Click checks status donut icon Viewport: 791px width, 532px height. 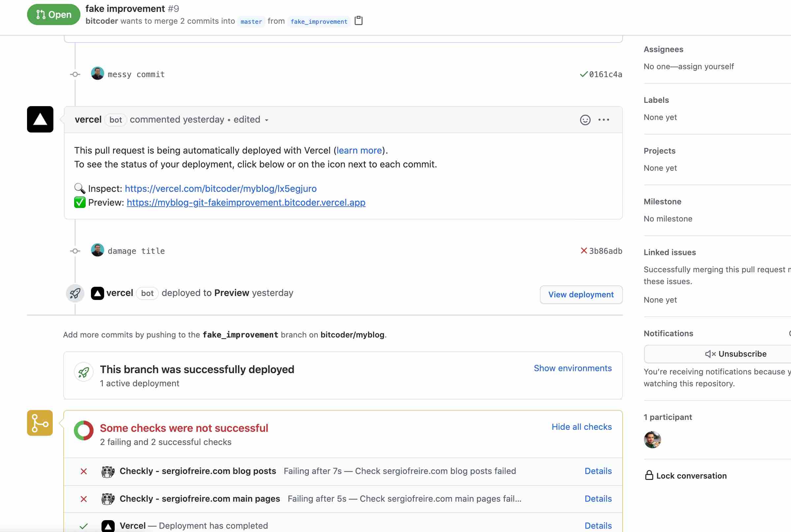point(83,430)
